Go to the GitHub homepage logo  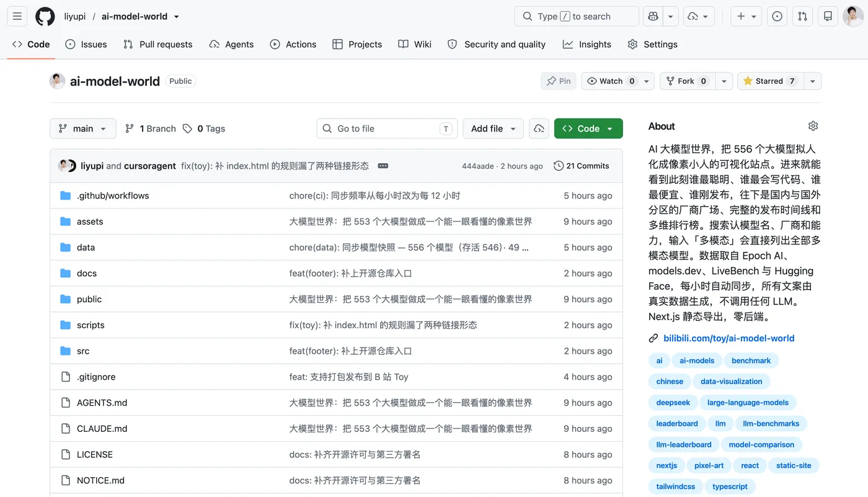click(x=45, y=17)
